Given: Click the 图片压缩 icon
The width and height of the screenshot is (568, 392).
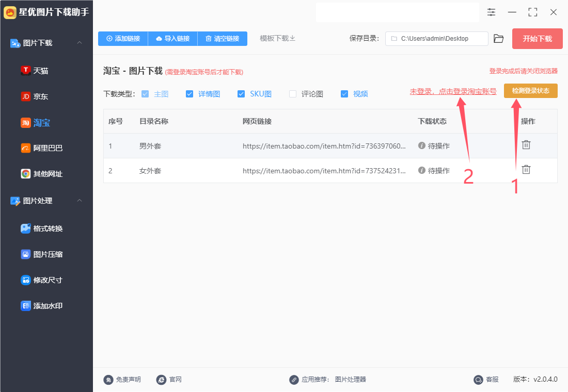Looking at the screenshot, I should [25, 254].
